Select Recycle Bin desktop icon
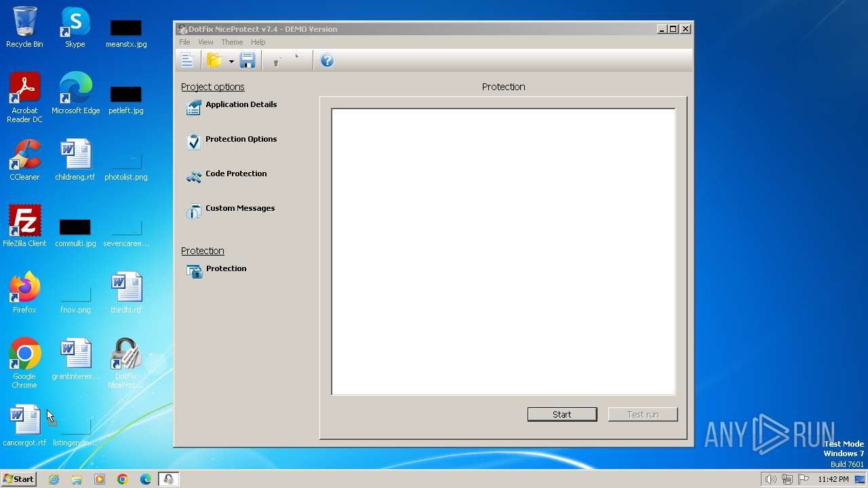Image resolution: width=868 pixels, height=488 pixels. (x=24, y=27)
